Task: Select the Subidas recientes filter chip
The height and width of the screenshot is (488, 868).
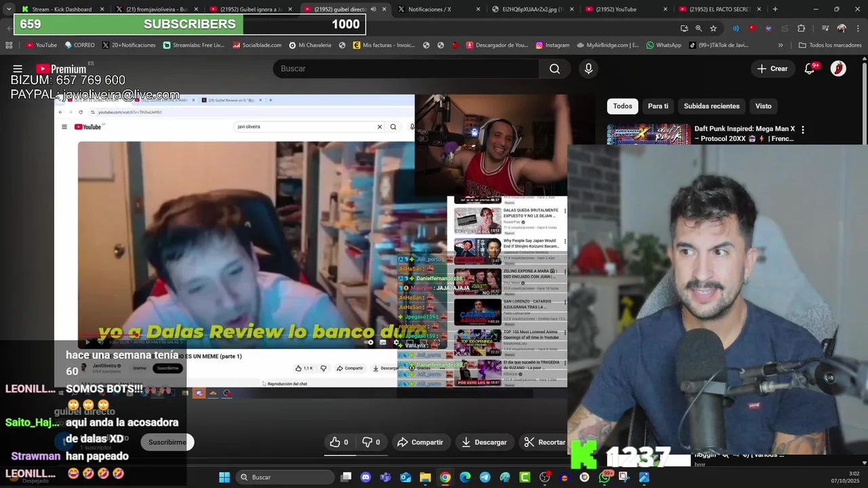Action: 711,106
